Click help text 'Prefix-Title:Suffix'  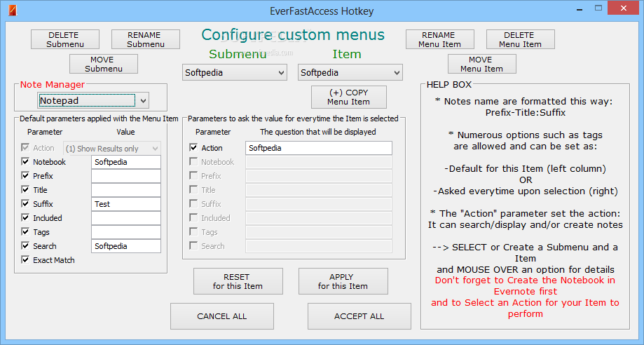coord(526,113)
